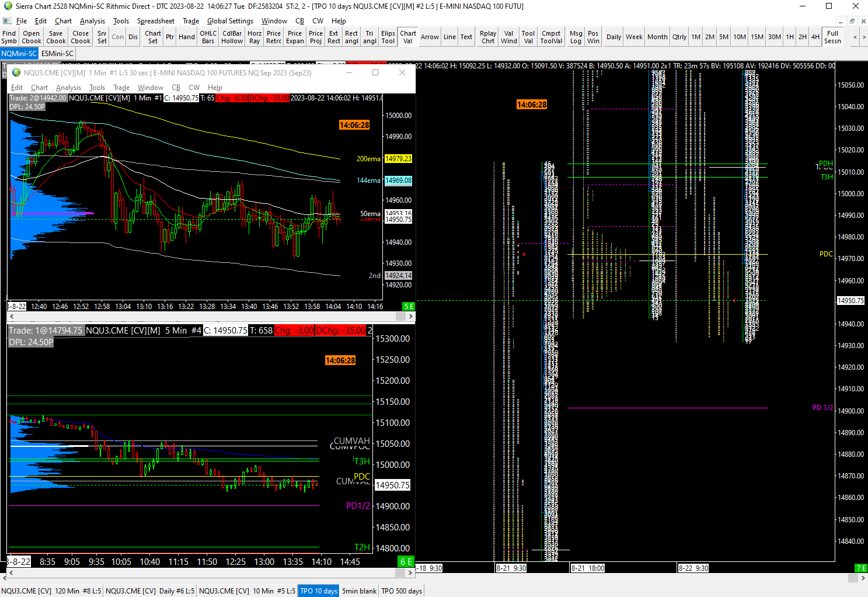Open the Message Log window

click(576, 37)
